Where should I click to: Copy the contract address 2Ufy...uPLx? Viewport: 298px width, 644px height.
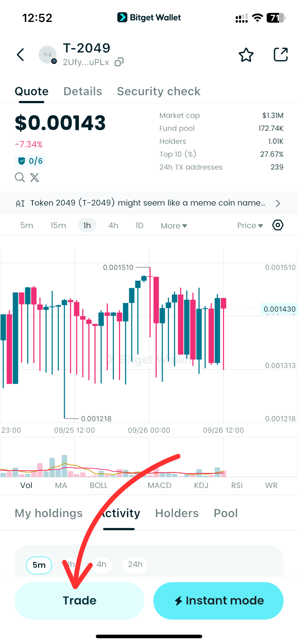tap(119, 62)
